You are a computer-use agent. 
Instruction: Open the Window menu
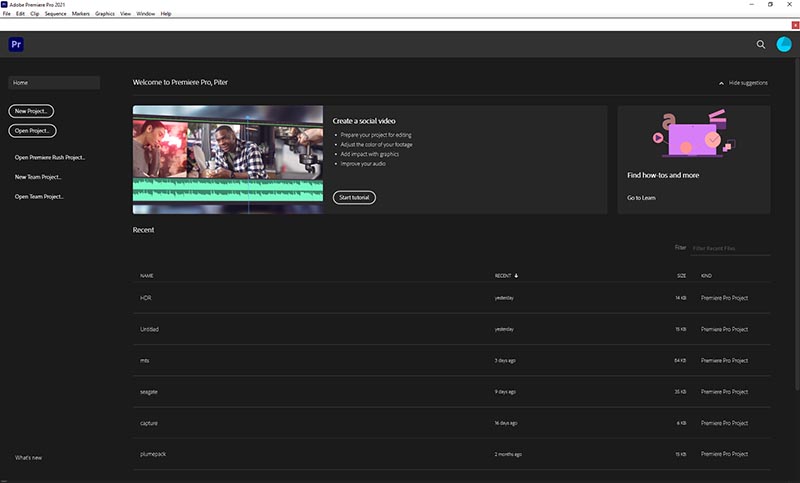(145, 14)
